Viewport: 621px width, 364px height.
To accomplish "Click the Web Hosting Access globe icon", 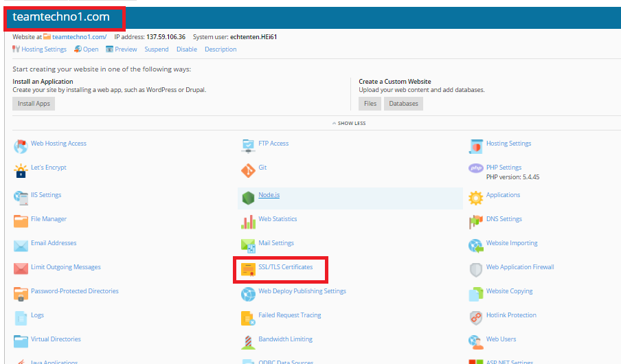I will pyautogui.click(x=21, y=146).
